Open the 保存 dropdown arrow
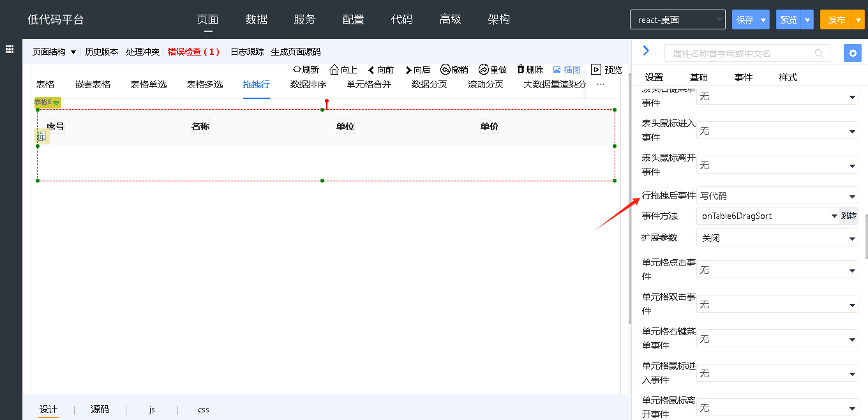This screenshot has height=420, width=868. click(763, 20)
